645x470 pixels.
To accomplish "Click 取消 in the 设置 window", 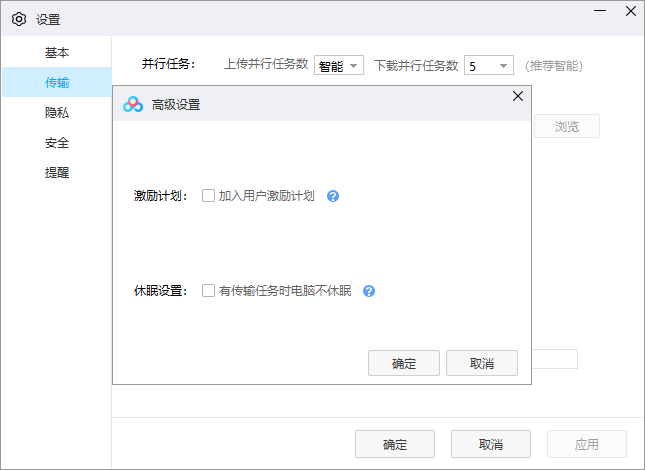I will [491, 444].
